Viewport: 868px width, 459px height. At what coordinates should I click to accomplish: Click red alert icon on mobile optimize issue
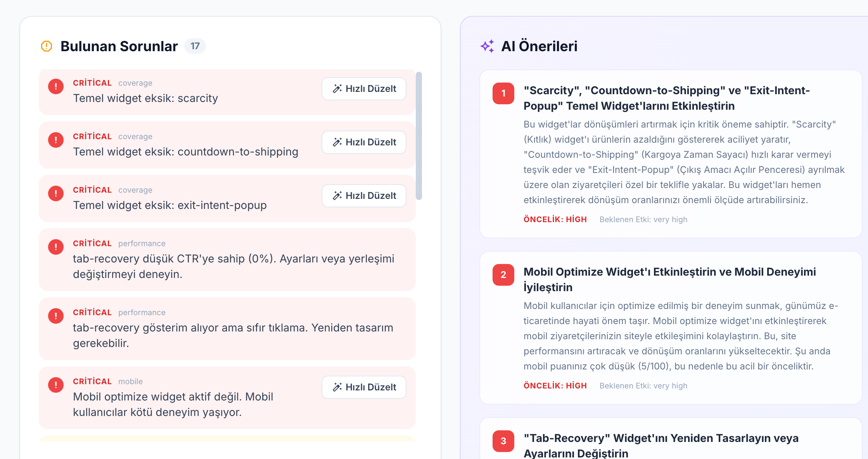pyautogui.click(x=56, y=385)
